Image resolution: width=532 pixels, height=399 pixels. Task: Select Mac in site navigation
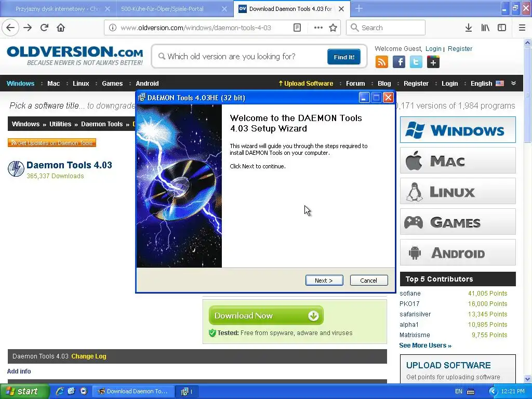54,84
